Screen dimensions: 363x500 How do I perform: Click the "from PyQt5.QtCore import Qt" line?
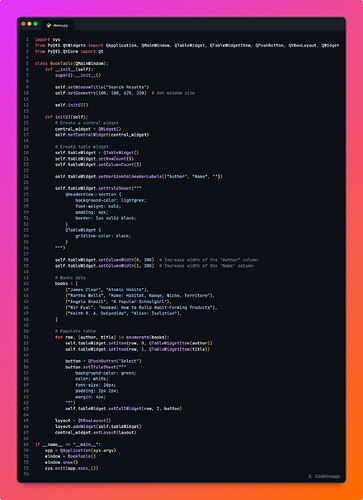pos(69,51)
